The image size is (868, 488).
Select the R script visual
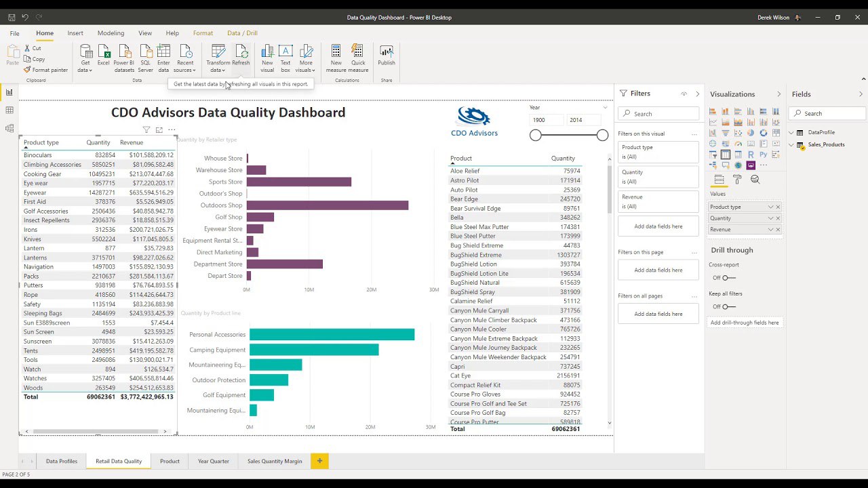(x=751, y=155)
